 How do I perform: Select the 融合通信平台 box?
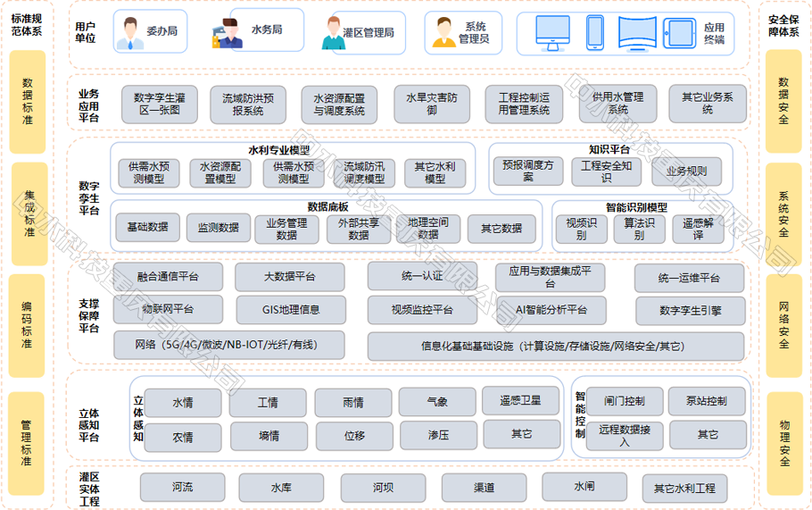pyautogui.click(x=169, y=277)
